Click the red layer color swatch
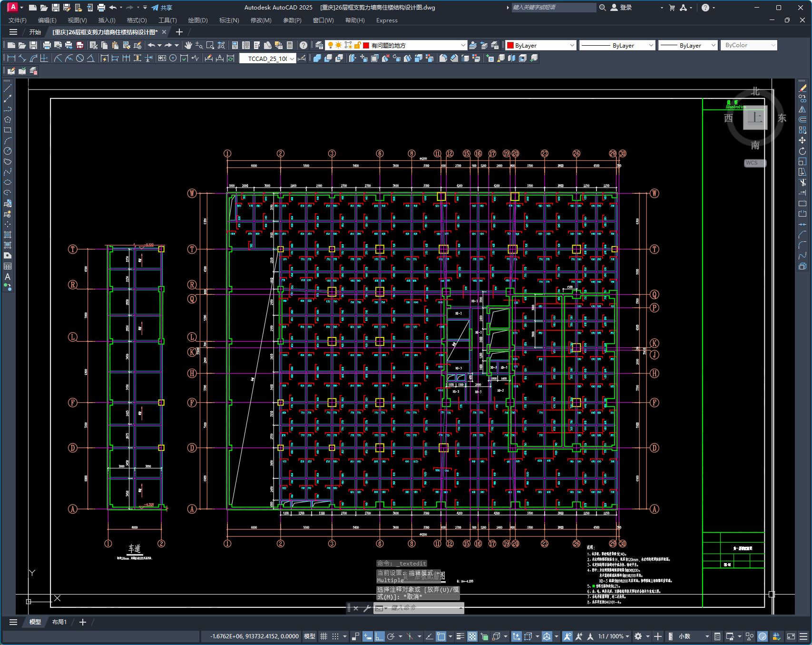This screenshot has width=812, height=645. [366, 45]
